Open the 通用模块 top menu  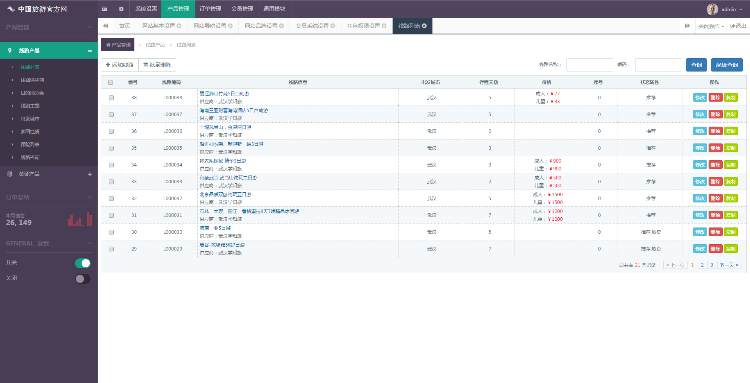pos(274,9)
